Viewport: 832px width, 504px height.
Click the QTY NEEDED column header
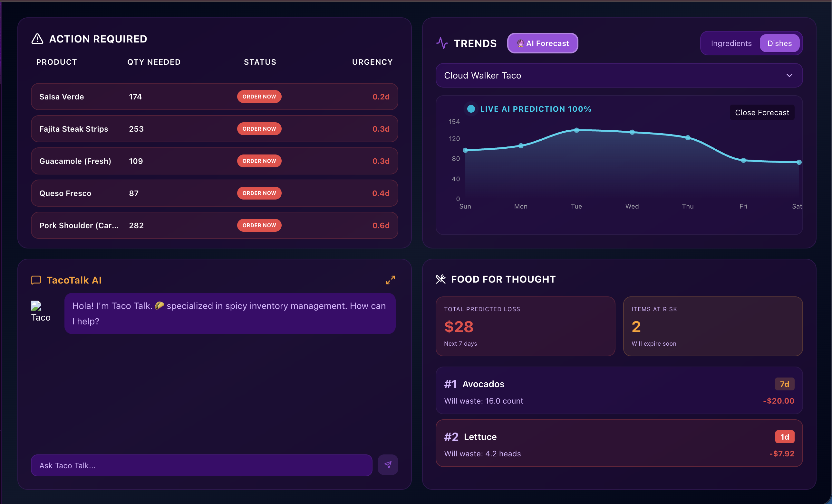tap(154, 62)
